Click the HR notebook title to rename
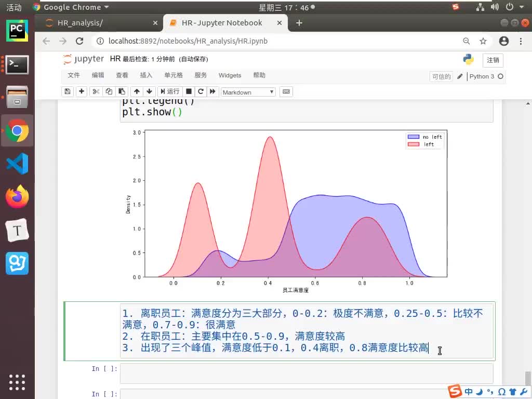 [x=115, y=59]
